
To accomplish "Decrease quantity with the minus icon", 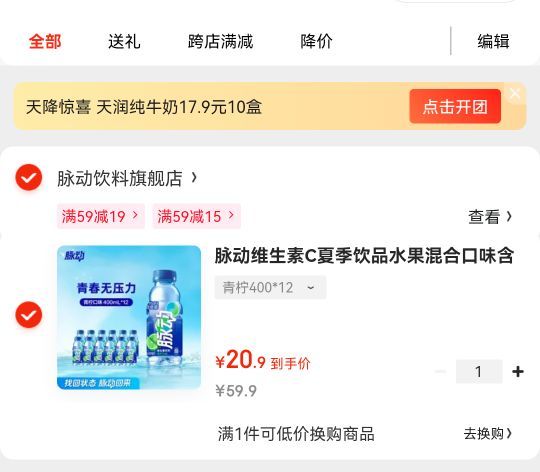I will point(440,371).
